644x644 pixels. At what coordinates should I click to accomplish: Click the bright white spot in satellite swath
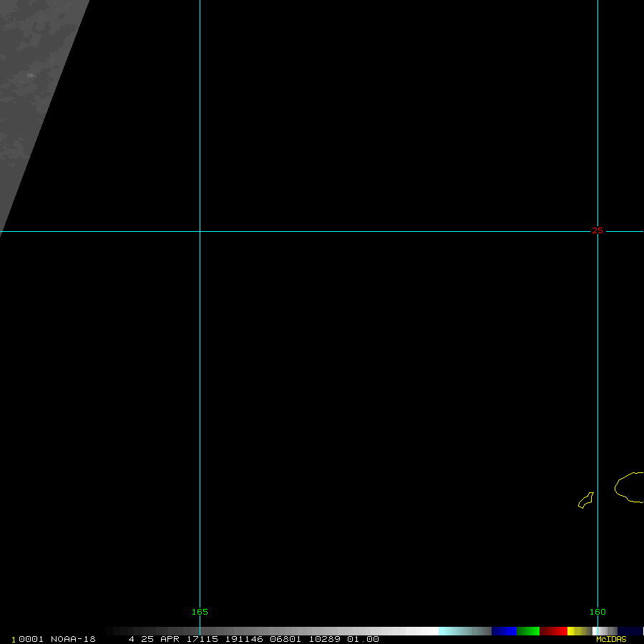30,73
